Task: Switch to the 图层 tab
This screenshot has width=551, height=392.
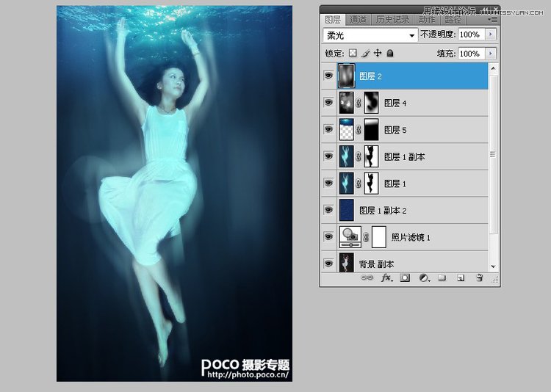Action: pyautogui.click(x=333, y=20)
